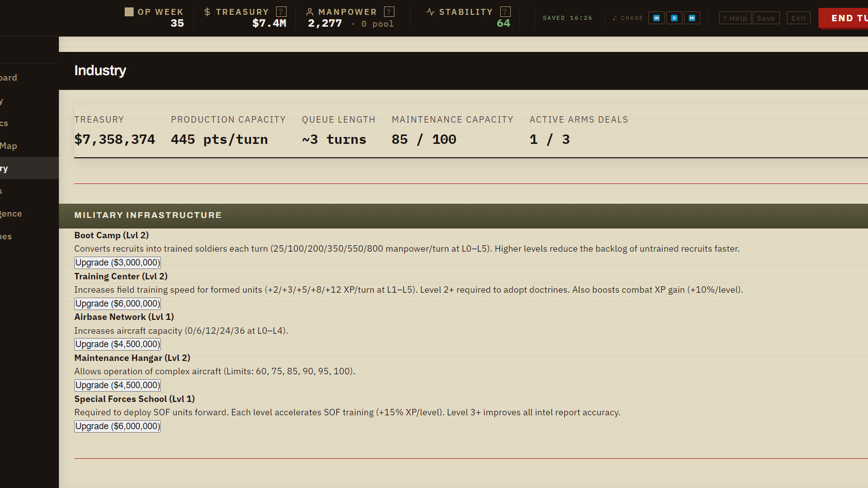Click the stability value 64

(503, 23)
